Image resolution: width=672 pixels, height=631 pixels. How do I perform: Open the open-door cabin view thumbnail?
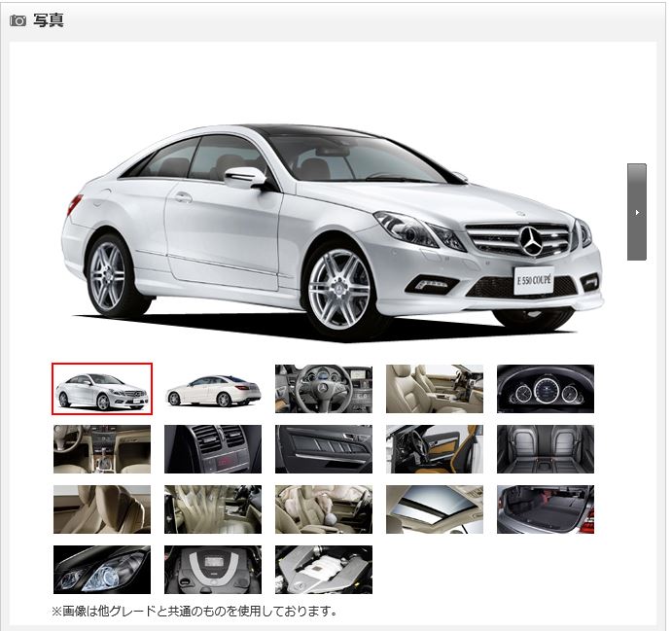coord(435,449)
